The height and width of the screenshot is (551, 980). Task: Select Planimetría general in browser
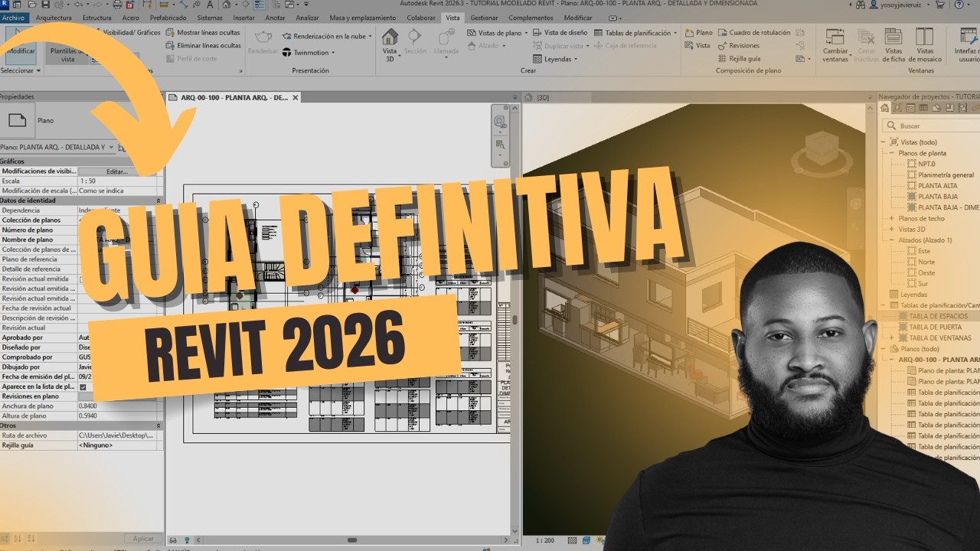pyautogui.click(x=946, y=174)
